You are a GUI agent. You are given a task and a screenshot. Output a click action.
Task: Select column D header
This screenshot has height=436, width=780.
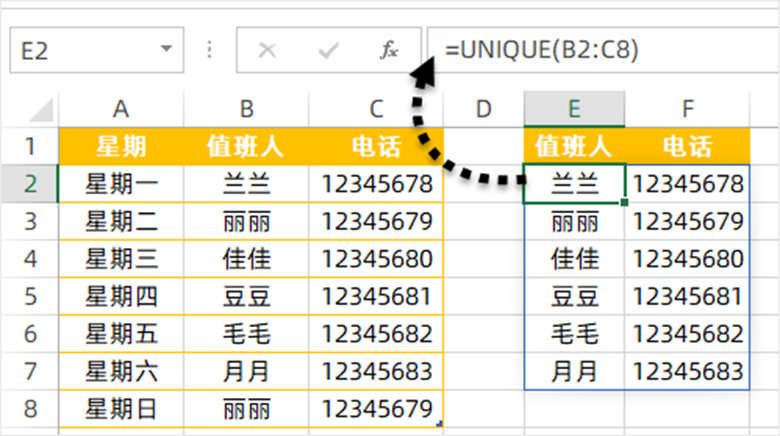click(x=484, y=109)
